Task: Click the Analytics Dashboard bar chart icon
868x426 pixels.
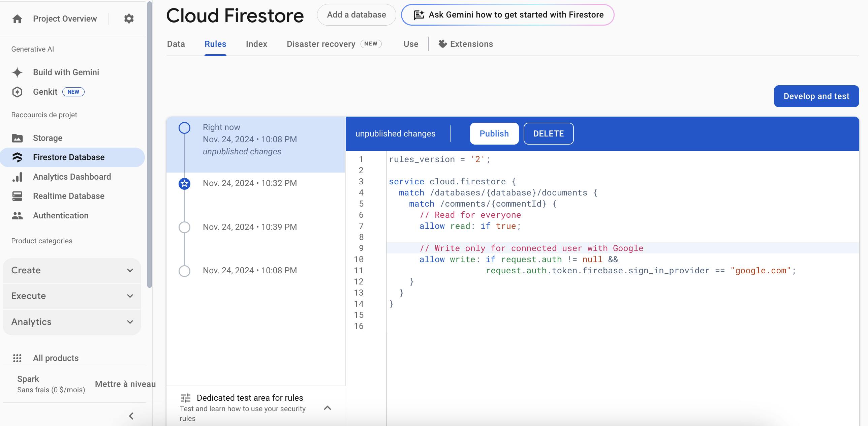Action: pyautogui.click(x=17, y=177)
